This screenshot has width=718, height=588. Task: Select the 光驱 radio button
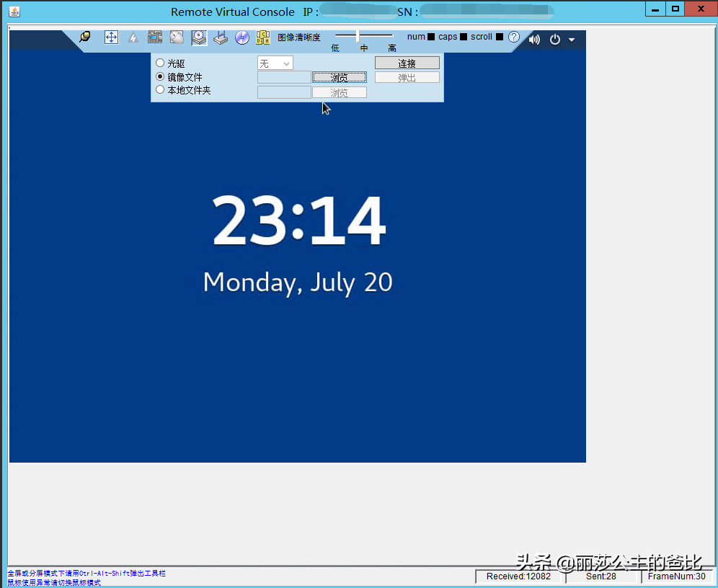pos(160,63)
